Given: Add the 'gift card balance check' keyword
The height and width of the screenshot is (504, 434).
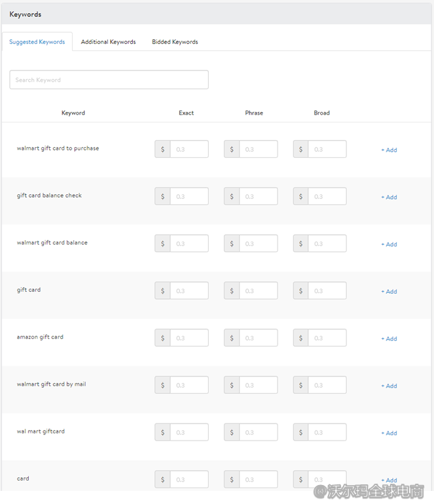Looking at the screenshot, I should pos(389,197).
